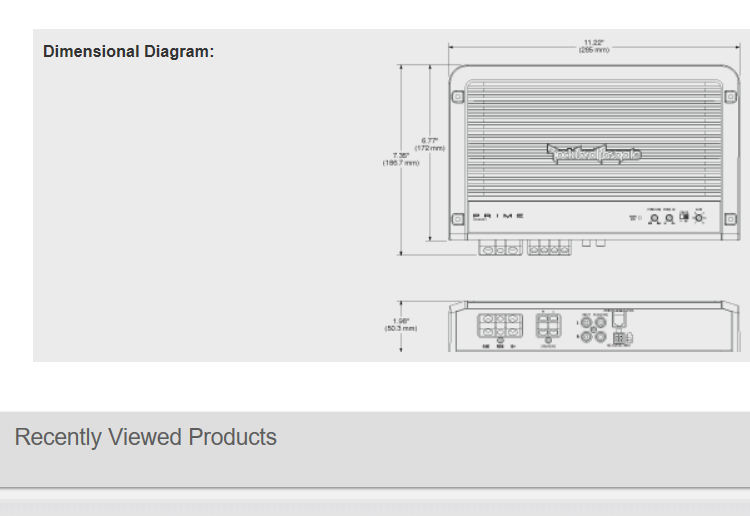This screenshot has width=750, height=516.
Task: Click the 7.35" (186.7 mm) height dimension label
Action: coord(400,159)
